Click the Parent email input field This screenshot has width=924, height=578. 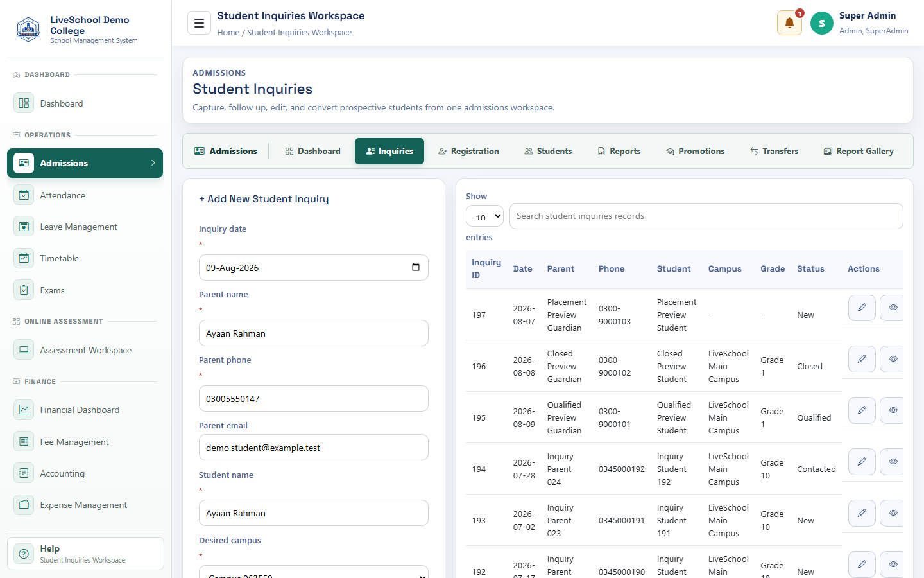[x=314, y=447]
